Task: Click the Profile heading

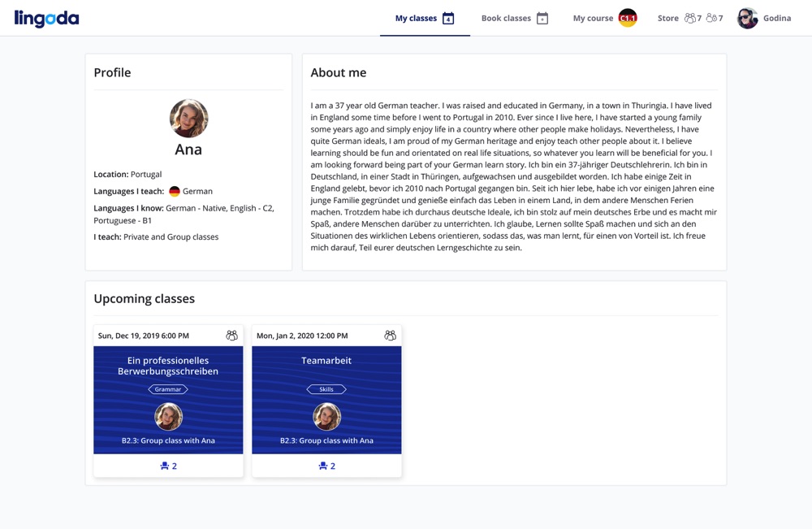Action: [112, 72]
